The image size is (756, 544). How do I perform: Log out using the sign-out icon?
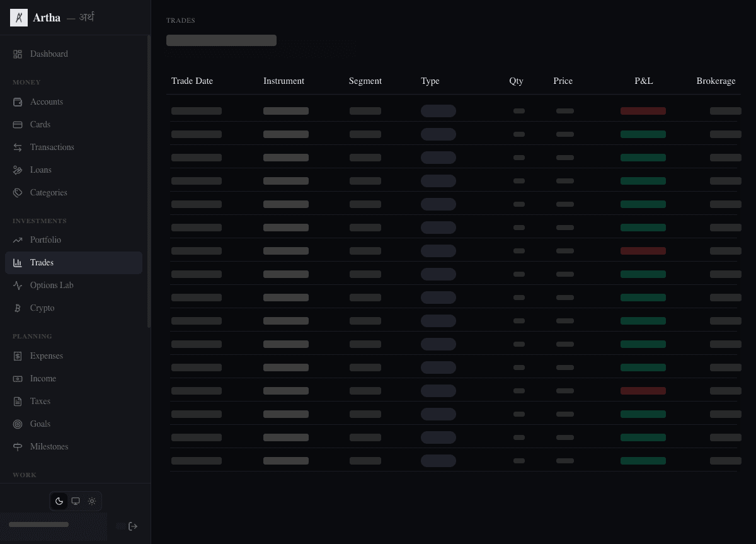pyautogui.click(x=133, y=526)
